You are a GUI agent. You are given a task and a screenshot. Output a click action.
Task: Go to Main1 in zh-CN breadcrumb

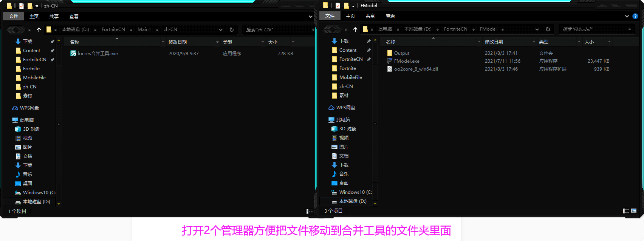[144, 29]
